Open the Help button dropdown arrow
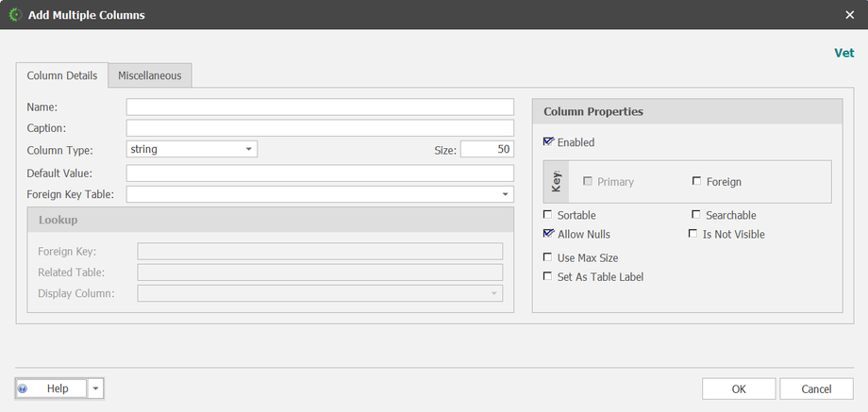Image resolution: width=868 pixels, height=412 pixels. (95, 388)
